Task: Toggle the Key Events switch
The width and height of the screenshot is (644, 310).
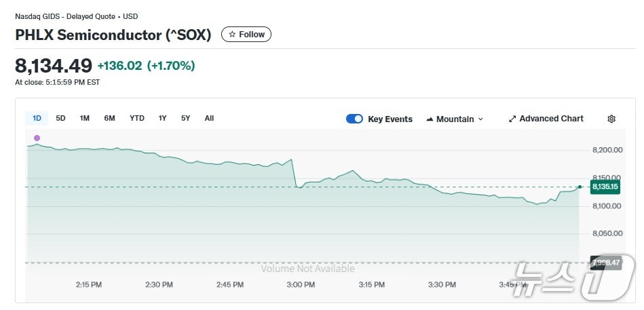Action: click(x=354, y=119)
